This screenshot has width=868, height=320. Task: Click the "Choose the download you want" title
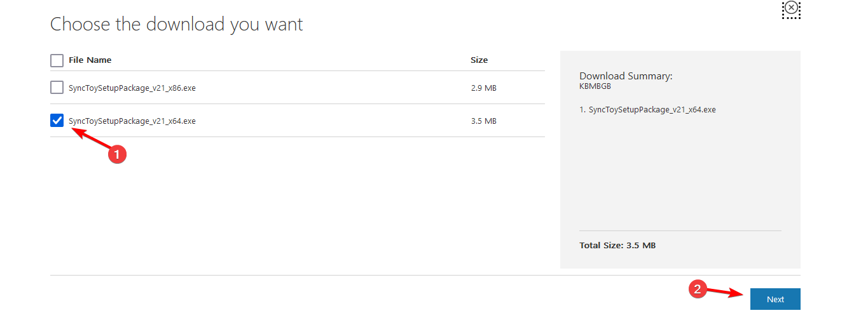pyautogui.click(x=176, y=24)
